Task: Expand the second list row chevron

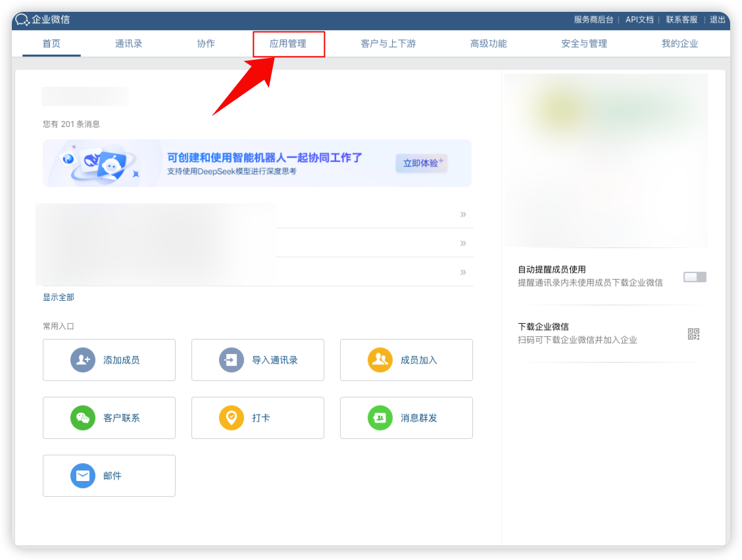Action: (462, 242)
